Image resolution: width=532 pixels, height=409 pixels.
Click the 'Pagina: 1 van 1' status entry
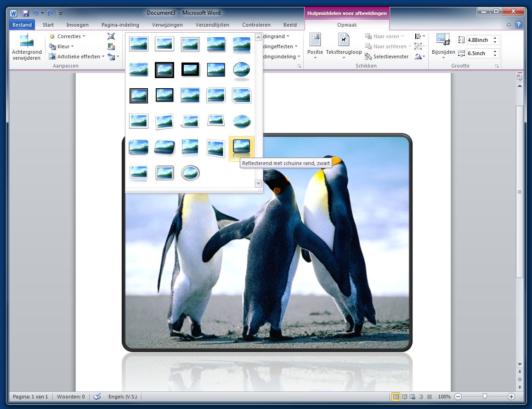point(30,397)
